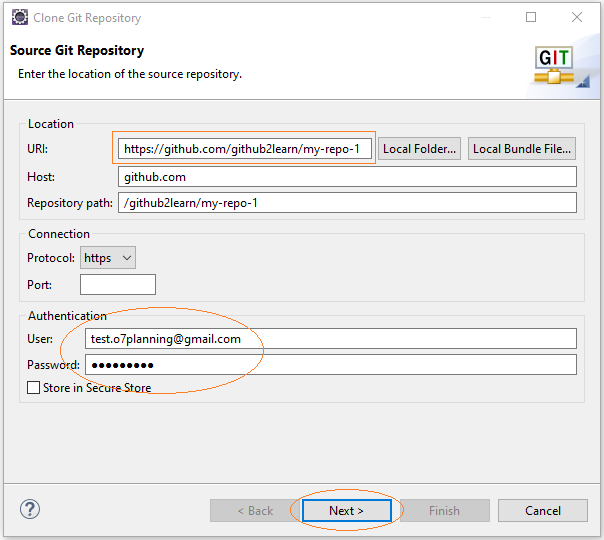
Task: Focus the URI input field
Action: 245,149
